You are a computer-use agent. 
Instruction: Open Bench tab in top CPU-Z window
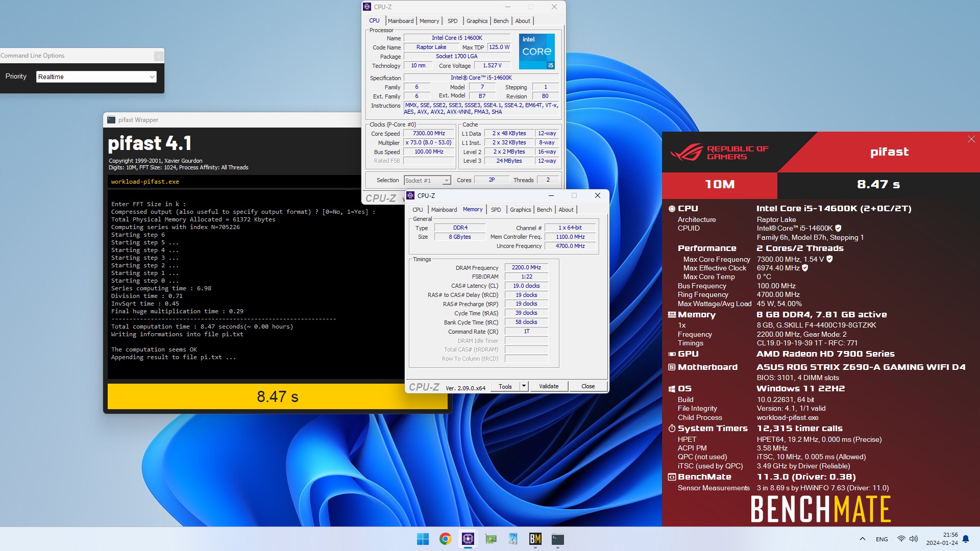(x=501, y=21)
